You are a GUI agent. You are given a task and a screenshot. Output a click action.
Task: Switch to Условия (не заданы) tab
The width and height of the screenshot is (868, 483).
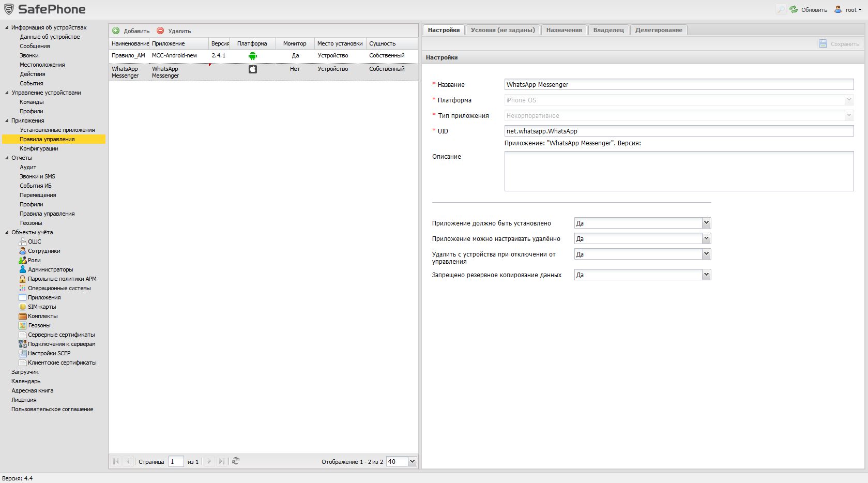click(x=503, y=30)
